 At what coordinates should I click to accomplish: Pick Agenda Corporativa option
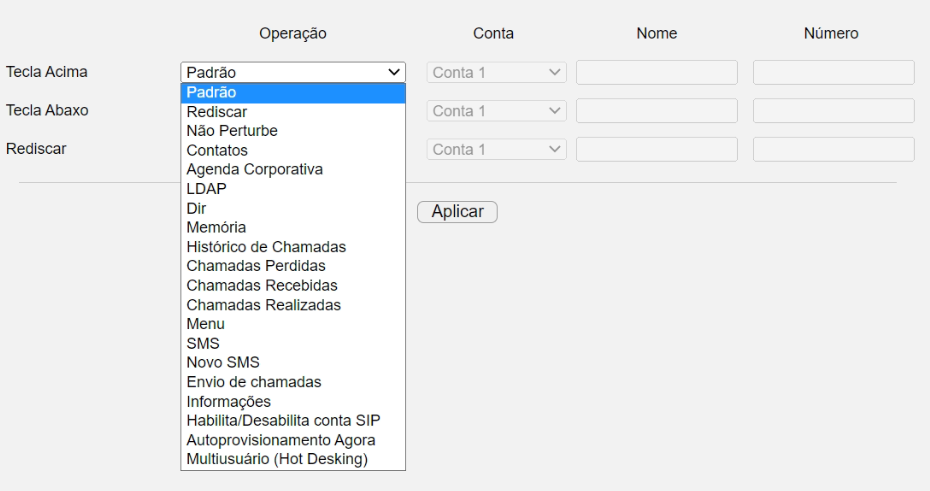click(293, 169)
